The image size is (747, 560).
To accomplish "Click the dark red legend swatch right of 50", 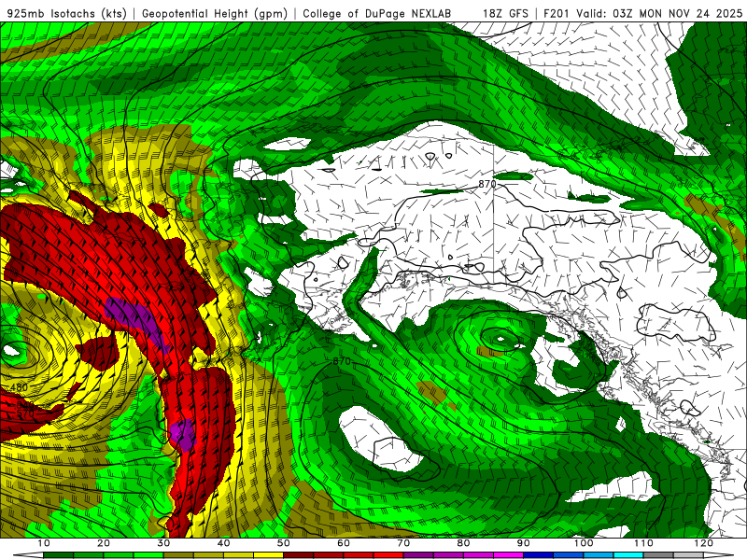I will tap(298, 555).
